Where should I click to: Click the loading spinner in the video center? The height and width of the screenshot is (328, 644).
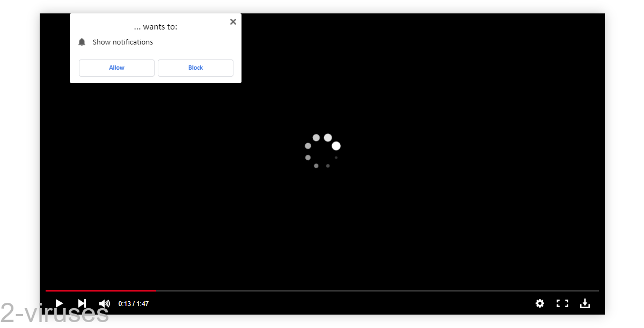[x=322, y=151]
